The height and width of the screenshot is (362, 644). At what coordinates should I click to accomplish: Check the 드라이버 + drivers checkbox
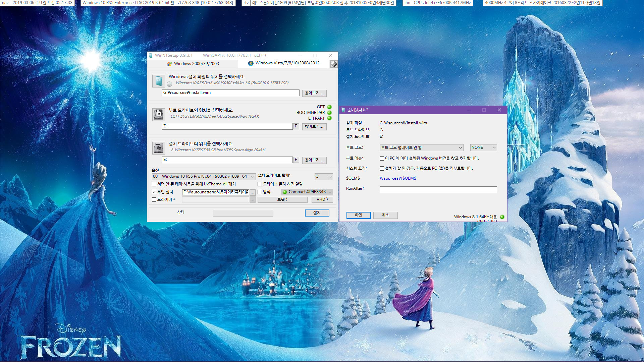pos(154,199)
